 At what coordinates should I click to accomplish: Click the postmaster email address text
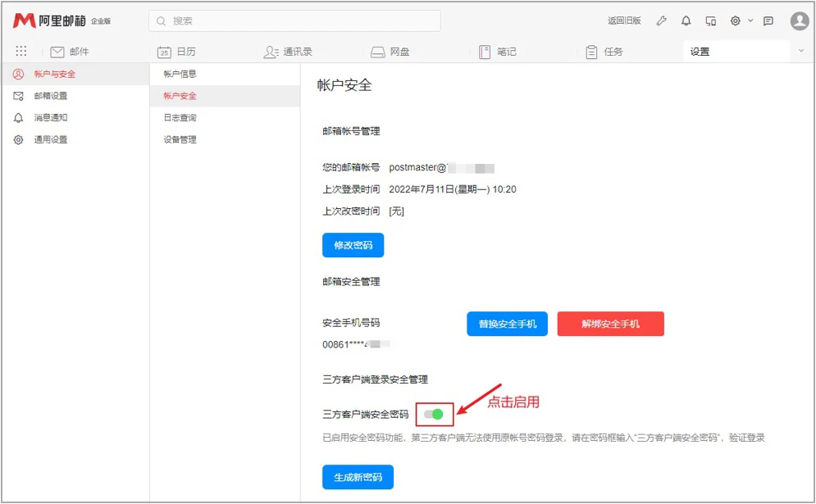[441, 167]
